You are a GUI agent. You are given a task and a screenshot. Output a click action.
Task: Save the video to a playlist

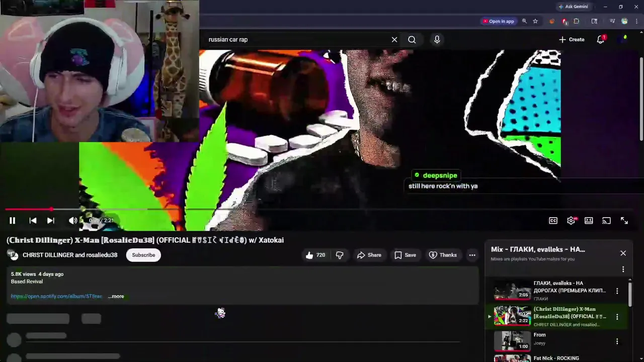[405, 255]
